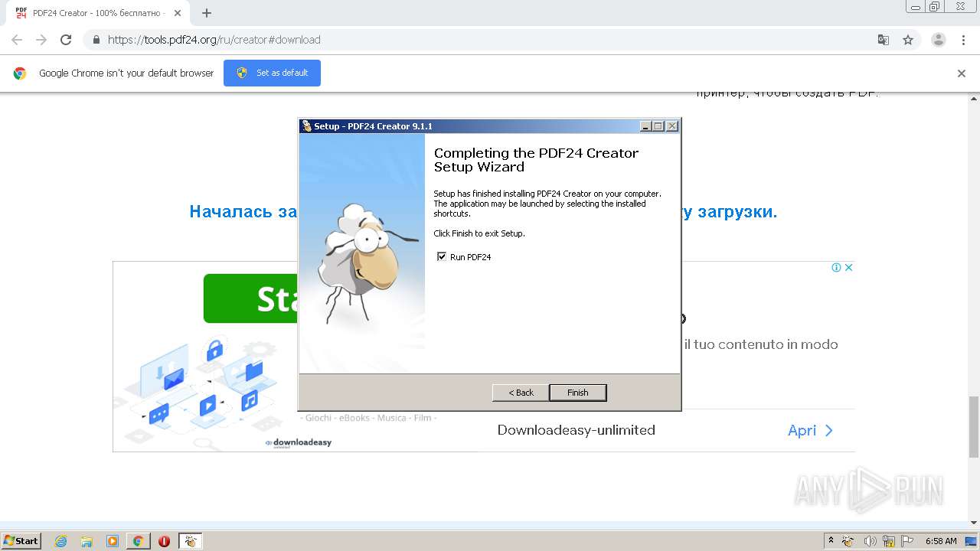Viewport: 980px width, 551px height.
Task: Click the green Start button in the ad
Action: pos(250,298)
